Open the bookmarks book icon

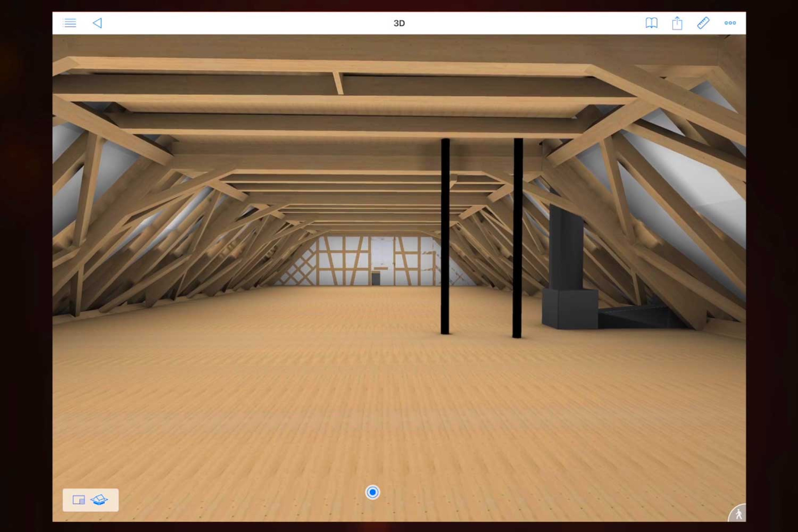click(x=651, y=23)
